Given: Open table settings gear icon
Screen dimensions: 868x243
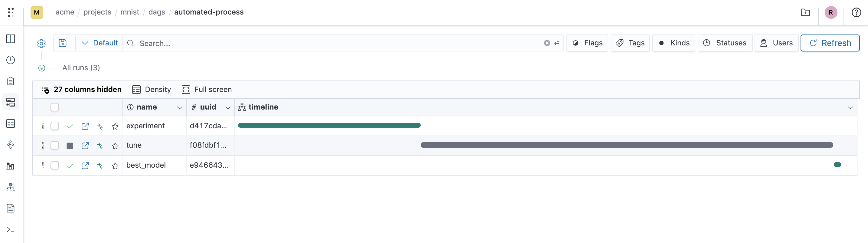Looking at the screenshot, I should [x=41, y=44].
